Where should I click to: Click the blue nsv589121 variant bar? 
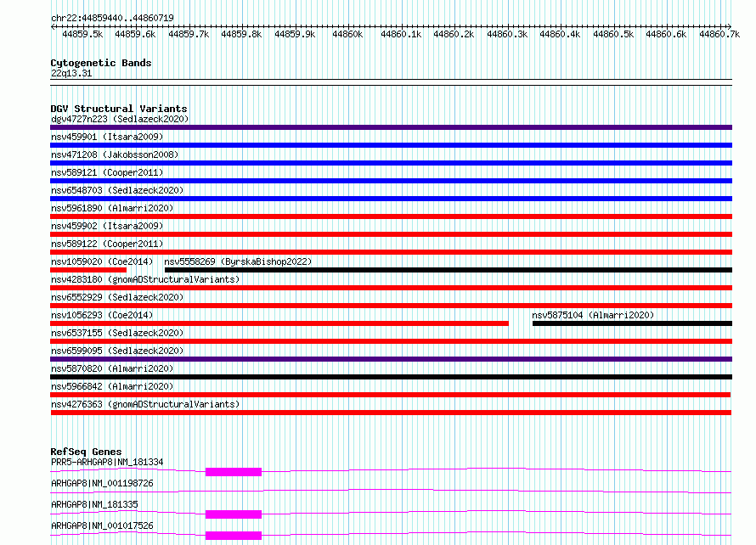click(391, 181)
